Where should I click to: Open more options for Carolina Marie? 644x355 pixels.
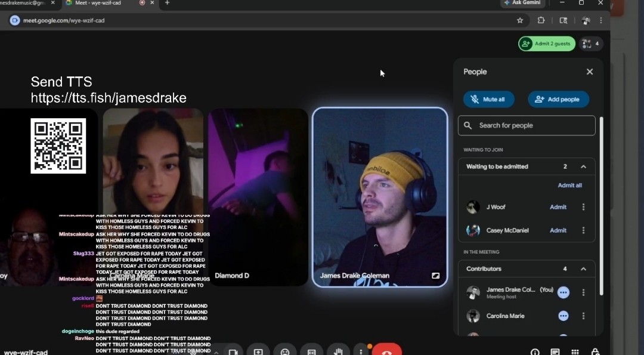tap(583, 316)
